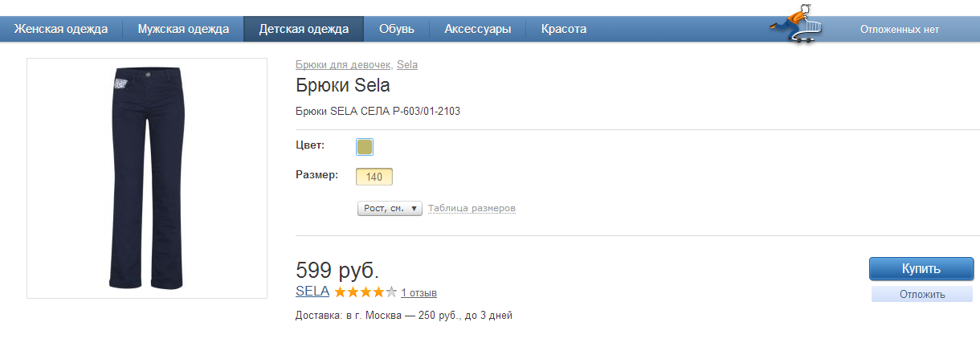This screenshot has height=359, width=980.
Task: Click the fifth gray rating star
Action: pos(391,292)
